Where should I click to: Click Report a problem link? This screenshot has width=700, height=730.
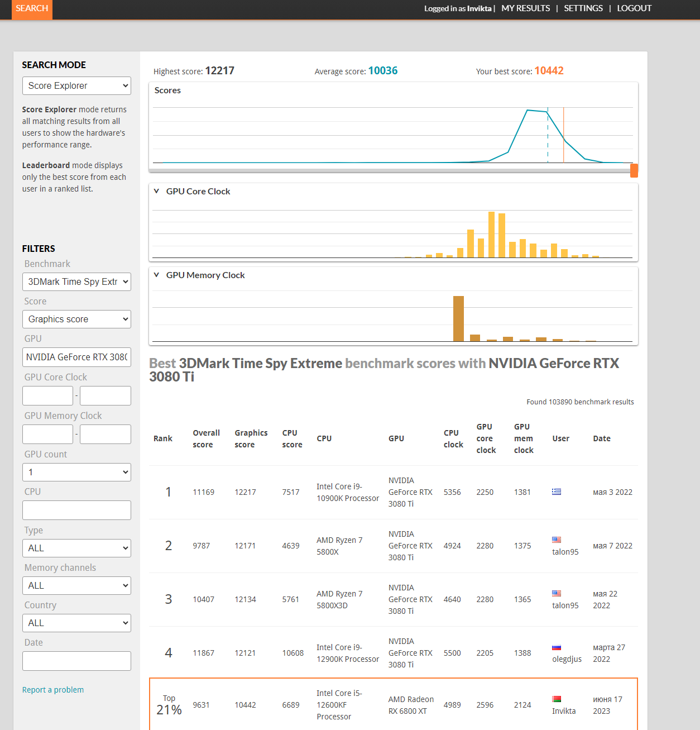click(53, 690)
